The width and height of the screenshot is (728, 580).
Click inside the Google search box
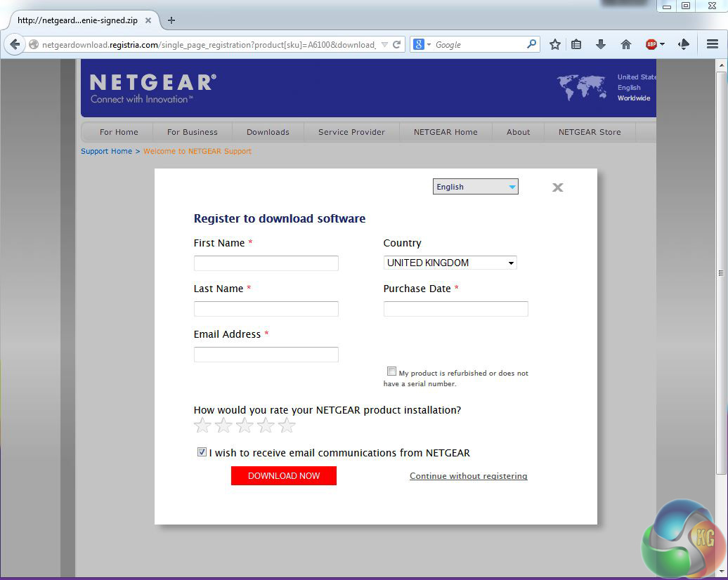pos(479,44)
